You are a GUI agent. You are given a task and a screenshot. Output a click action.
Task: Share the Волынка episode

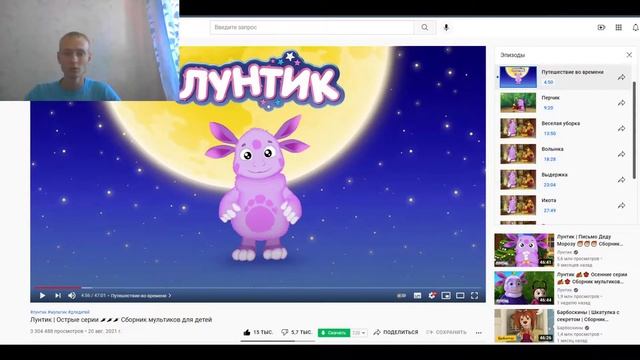(x=621, y=154)
